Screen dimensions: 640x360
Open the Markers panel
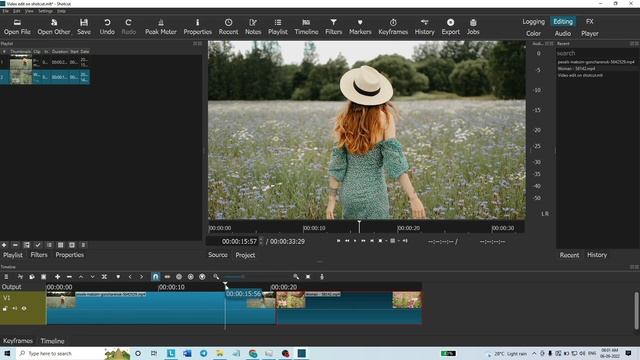pos(360,27)
